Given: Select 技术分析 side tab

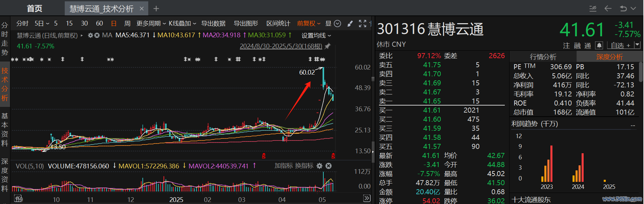Looking at the screenshot, I should click(5, 84).
